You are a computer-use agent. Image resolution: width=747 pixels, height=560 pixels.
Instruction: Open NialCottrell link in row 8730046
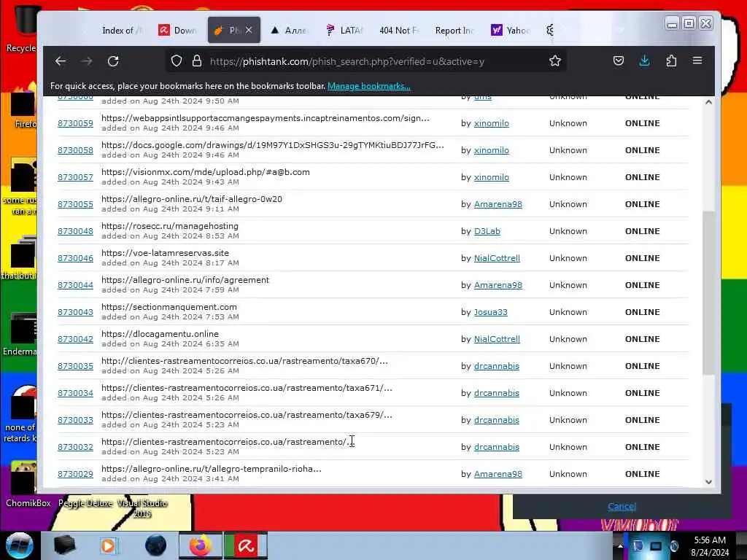[x=497, y=258]
